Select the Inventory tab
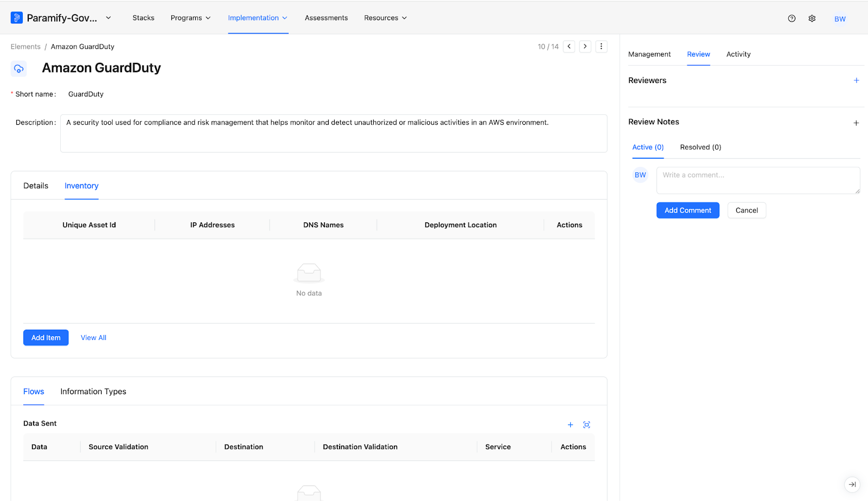This screenshot has width=868, height=501. pyautogui.click(x=81, y=186)
